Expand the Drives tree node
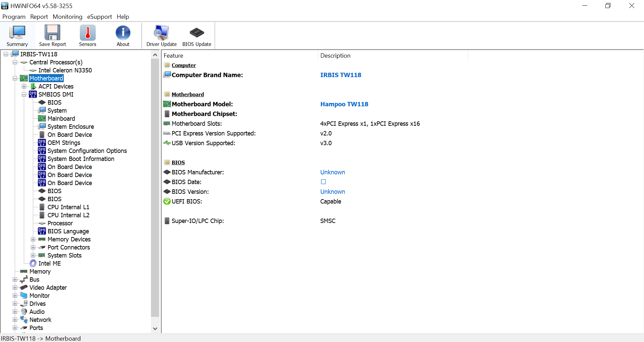 point(15,304)
